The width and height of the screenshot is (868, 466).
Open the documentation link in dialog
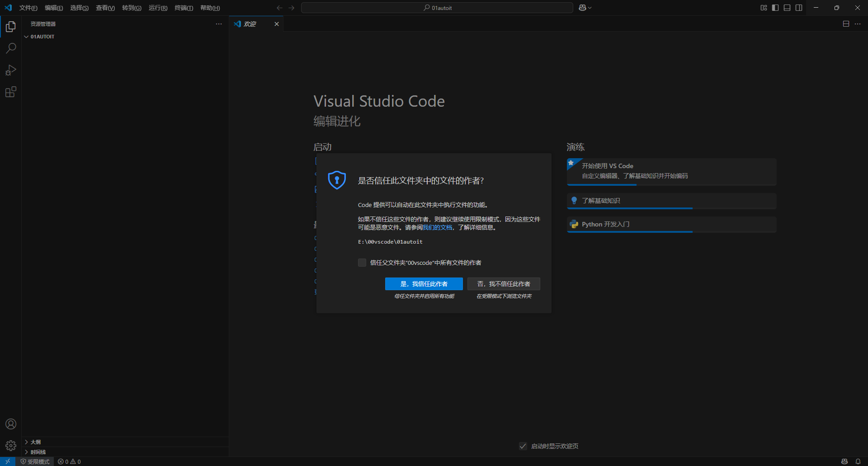coord(437,227)
